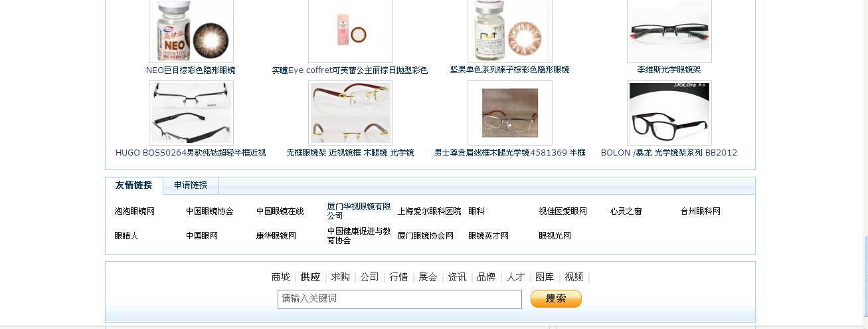Click the 坚果单色系列 contact lens image

(510, 31)
